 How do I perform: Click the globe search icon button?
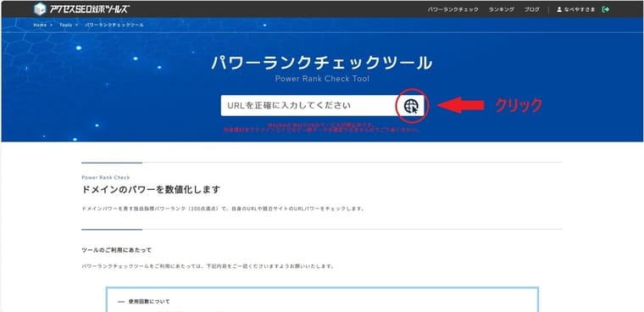(411, 106)
